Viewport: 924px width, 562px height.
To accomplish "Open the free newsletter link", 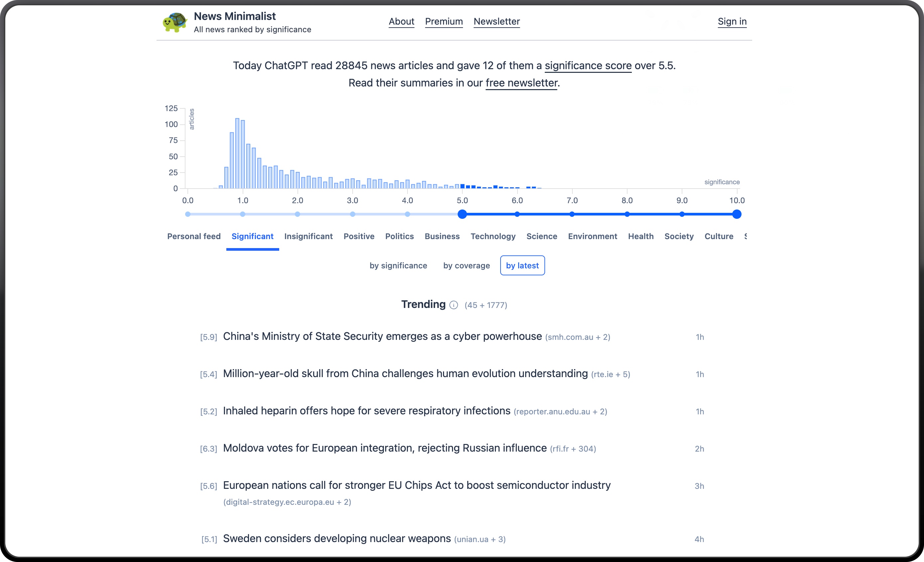I will click(521, 83).
